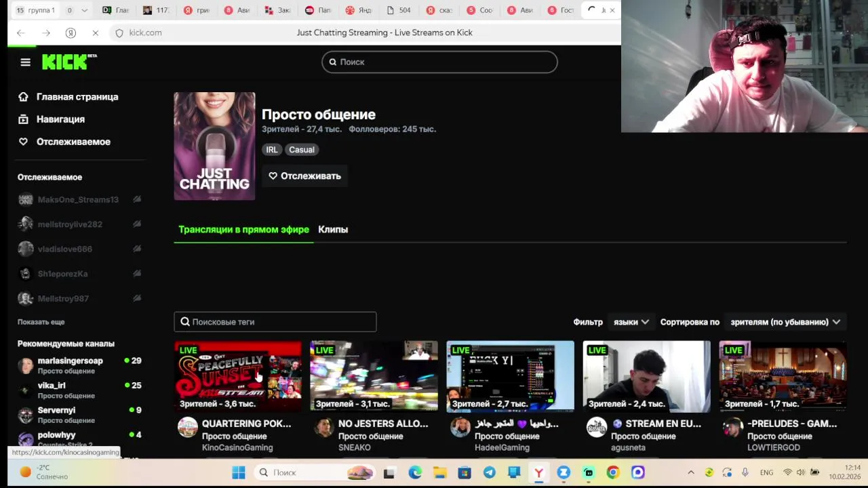Click the Поисковые теги search box
868x488 pixels.
275,322
